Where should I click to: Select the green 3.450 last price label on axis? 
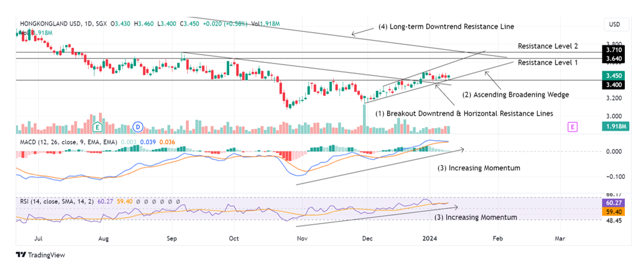pyautogui.click(x=614, y=75)
